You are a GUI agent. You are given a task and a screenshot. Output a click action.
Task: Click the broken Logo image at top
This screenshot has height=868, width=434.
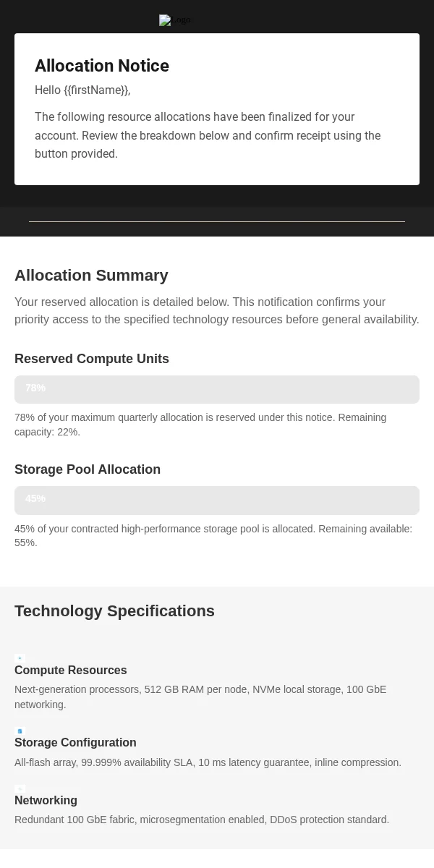(x=175, y=20)
